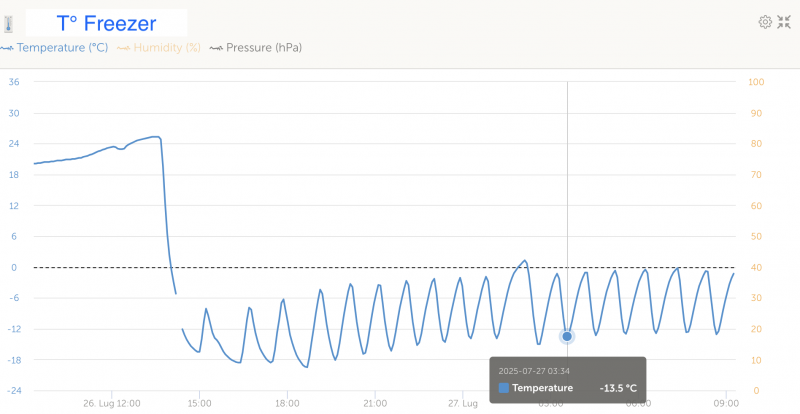Click the 50 humidity axis label
This screenshot has width=800, height=414.
[755, 237]
